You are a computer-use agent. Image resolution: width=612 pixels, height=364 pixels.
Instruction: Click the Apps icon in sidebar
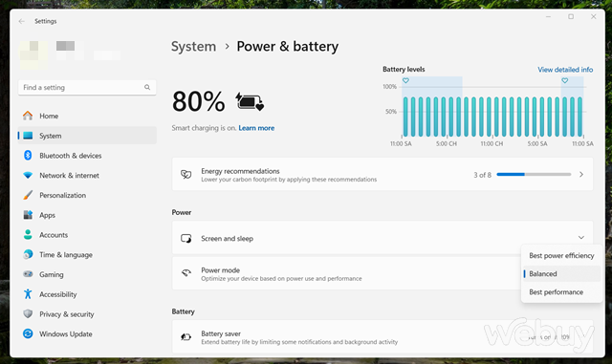28,215
